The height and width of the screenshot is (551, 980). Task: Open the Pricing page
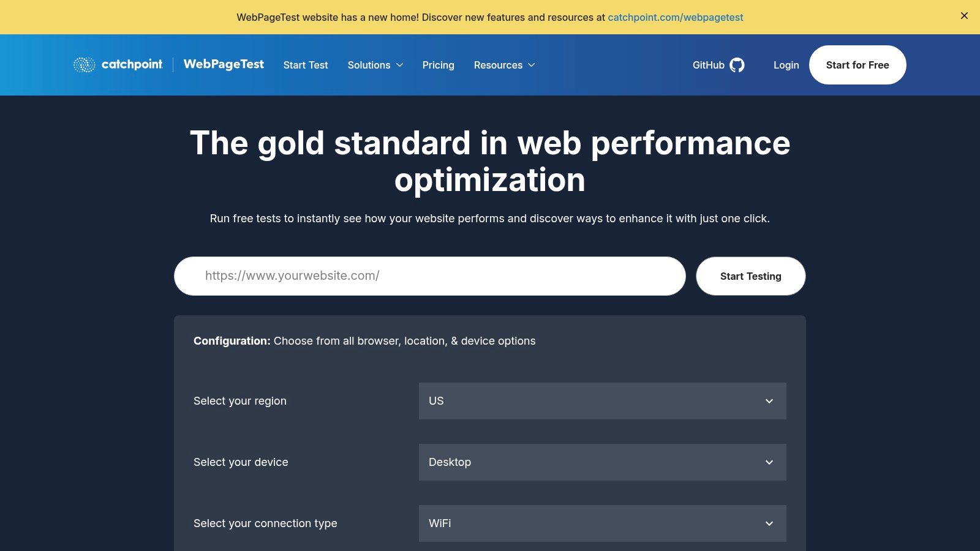pos(438,65)
